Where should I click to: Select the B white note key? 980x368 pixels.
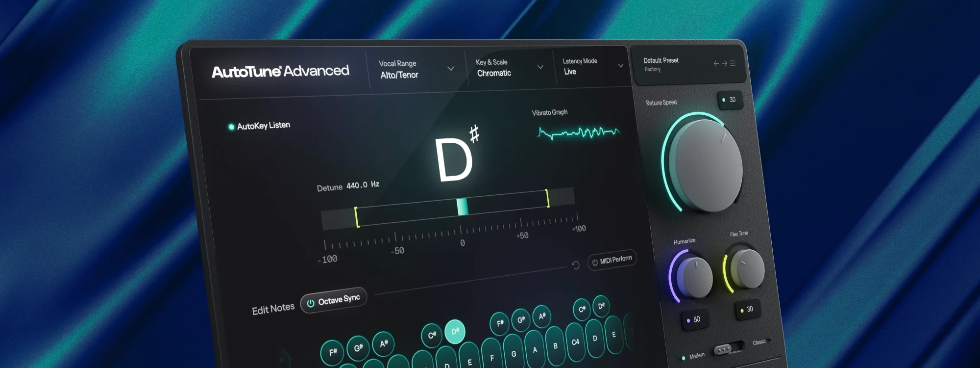[555, 345]
